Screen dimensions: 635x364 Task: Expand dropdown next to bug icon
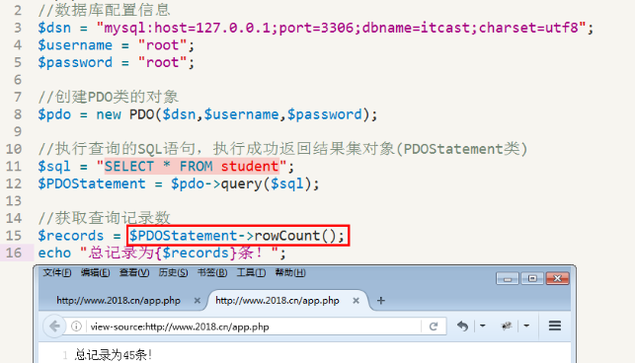pos(526,326)
